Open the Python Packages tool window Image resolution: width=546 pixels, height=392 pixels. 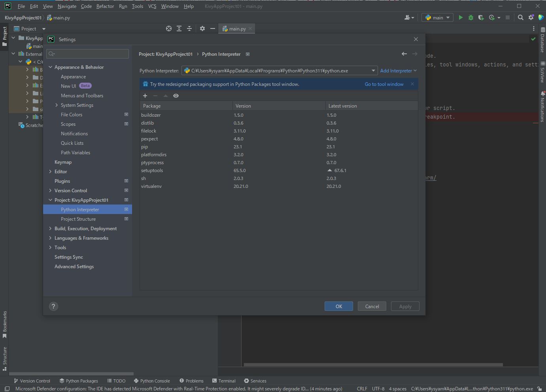79,381
